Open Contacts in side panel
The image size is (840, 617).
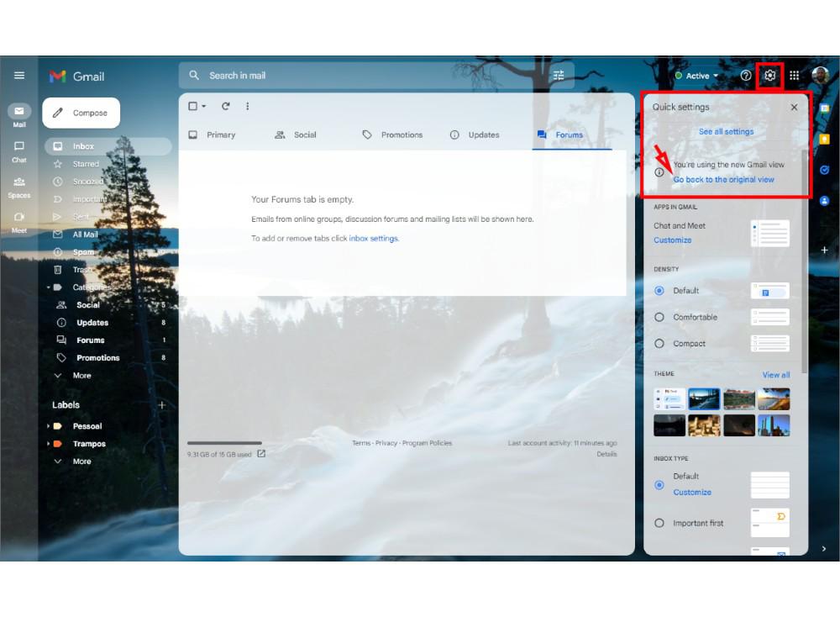(825, 201)
